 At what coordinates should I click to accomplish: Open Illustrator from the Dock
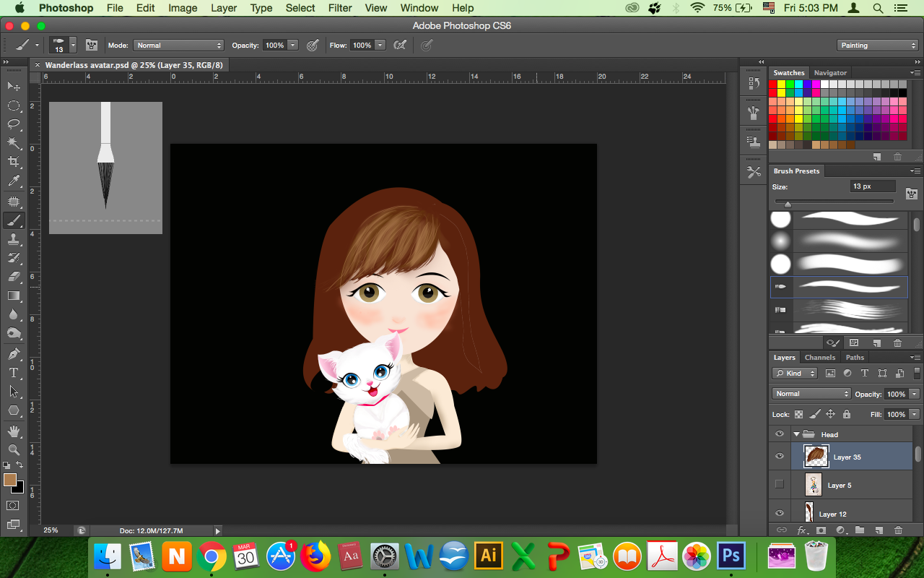coord(489,556)
